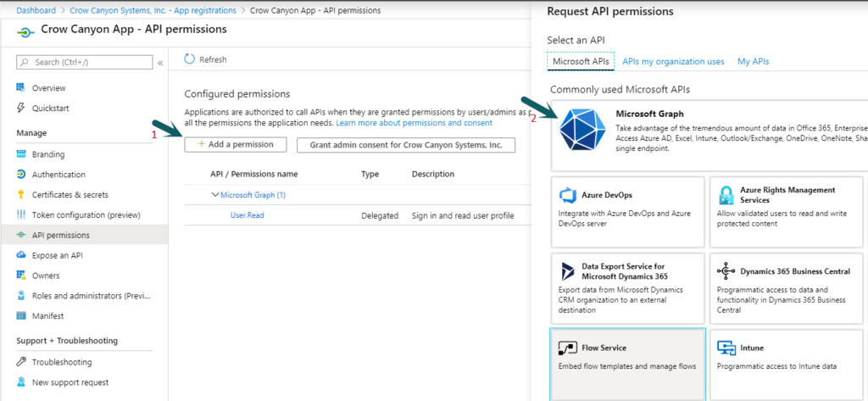Collapse the Microsoft Graph (1) permissions group

[215, 195]
